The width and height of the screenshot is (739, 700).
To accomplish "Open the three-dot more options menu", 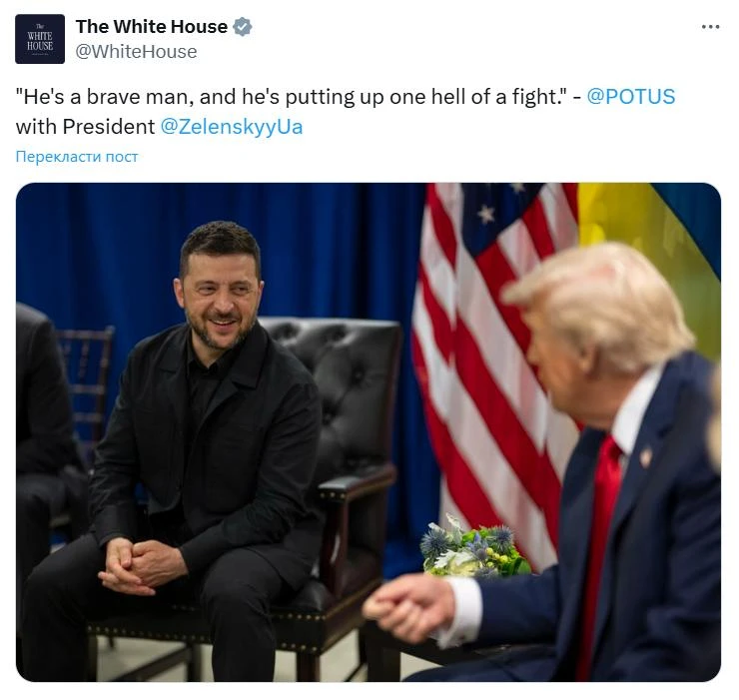I will point(710,27).
